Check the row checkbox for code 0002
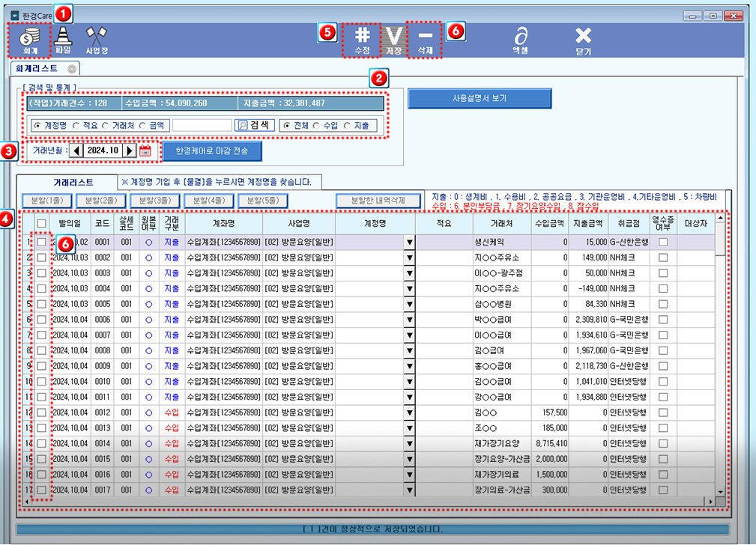756x545 pixels. point(41,258)
